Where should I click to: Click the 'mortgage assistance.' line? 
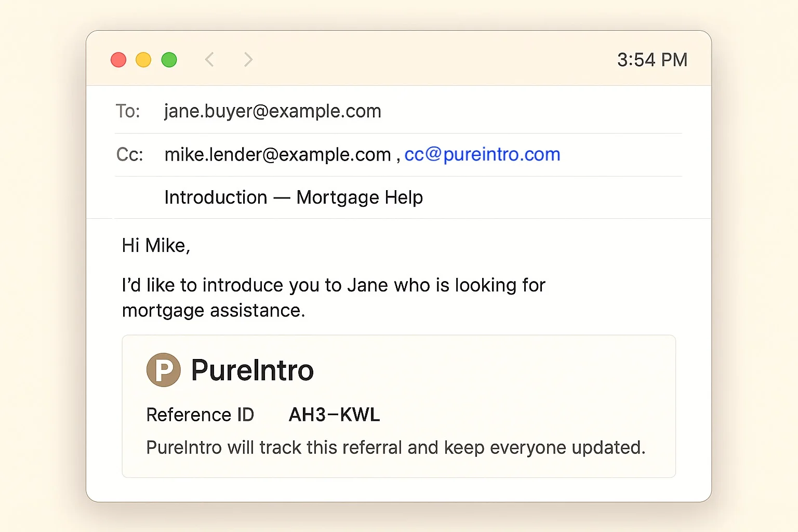[x=214, y=311]
